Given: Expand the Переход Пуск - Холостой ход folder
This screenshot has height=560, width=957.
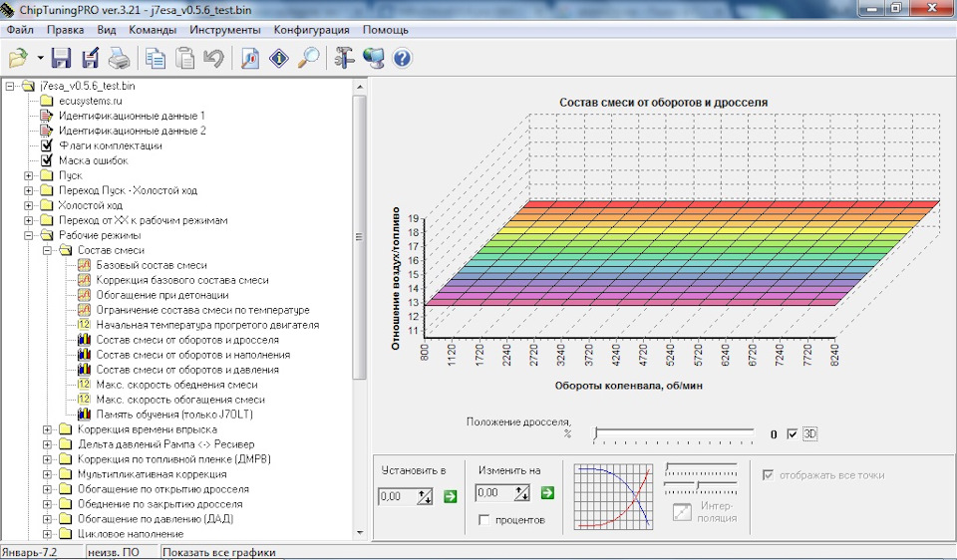Looking at the screenshot, I should (29, 190).
